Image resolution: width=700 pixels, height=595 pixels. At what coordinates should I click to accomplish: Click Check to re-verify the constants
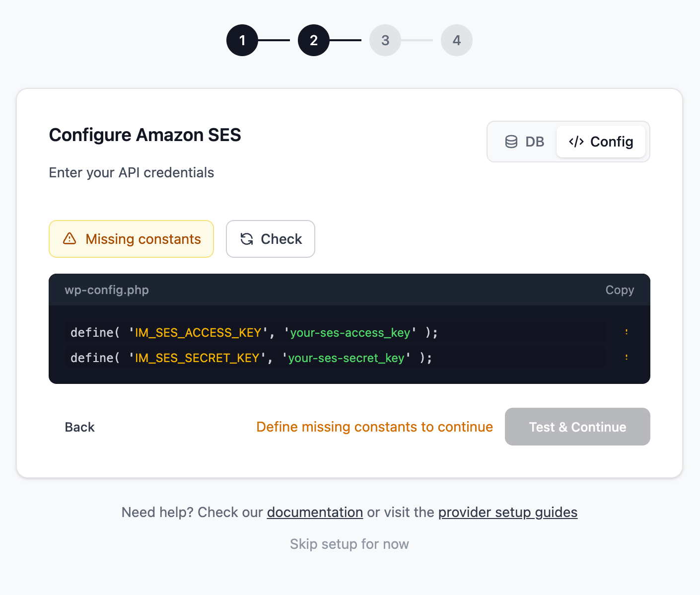tap(270, 239)
